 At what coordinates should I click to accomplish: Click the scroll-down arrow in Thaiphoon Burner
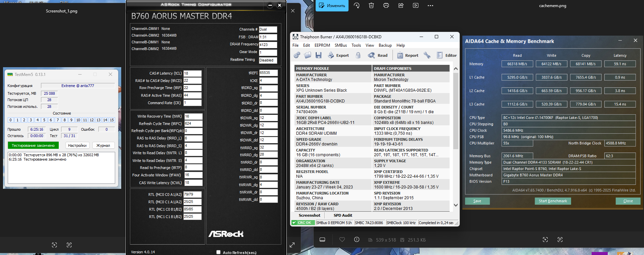[x=456, y=205]
